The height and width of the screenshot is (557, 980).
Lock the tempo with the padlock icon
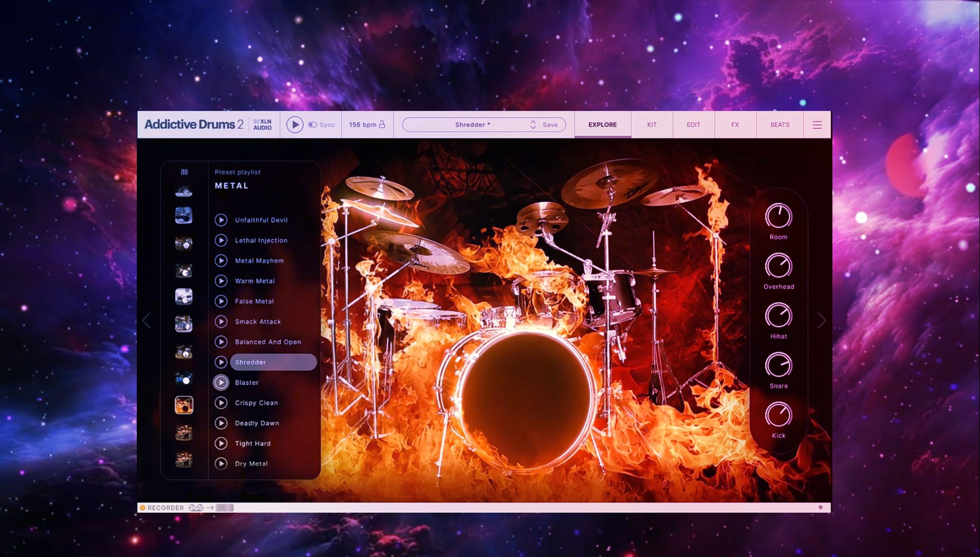[382, 124]
